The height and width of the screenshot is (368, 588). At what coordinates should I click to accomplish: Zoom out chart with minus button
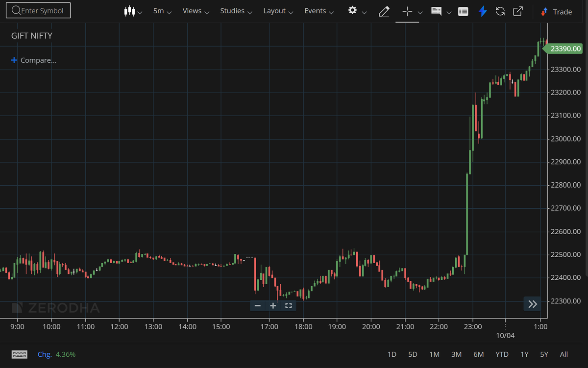tap(258, 306)
